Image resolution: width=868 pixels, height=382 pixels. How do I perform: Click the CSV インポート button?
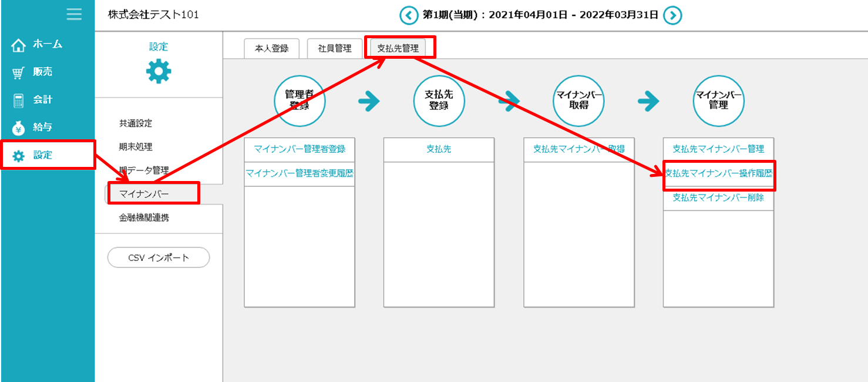point(159,257)
